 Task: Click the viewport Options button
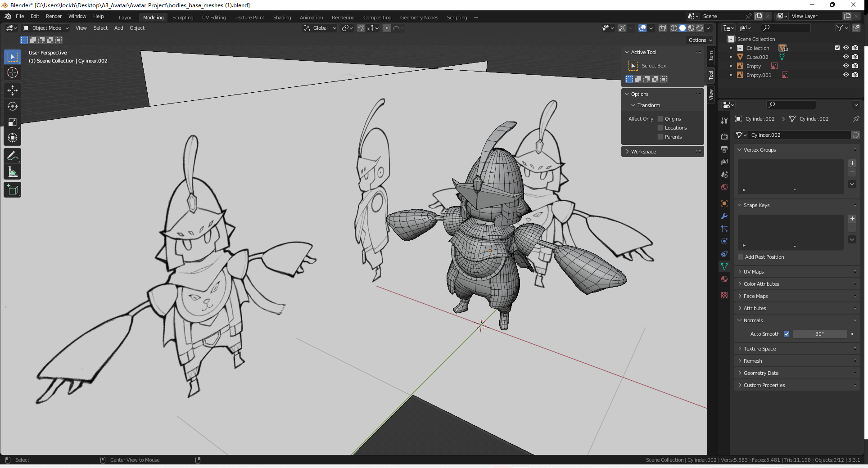click(x=700, y=40)
